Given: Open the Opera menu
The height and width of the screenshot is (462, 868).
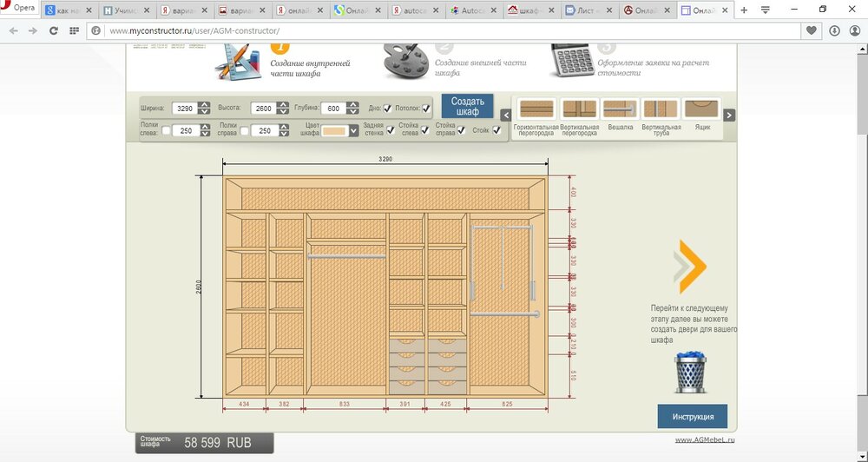Looking at the screenshot, I should pyautogui.click(x=17, y=8).
